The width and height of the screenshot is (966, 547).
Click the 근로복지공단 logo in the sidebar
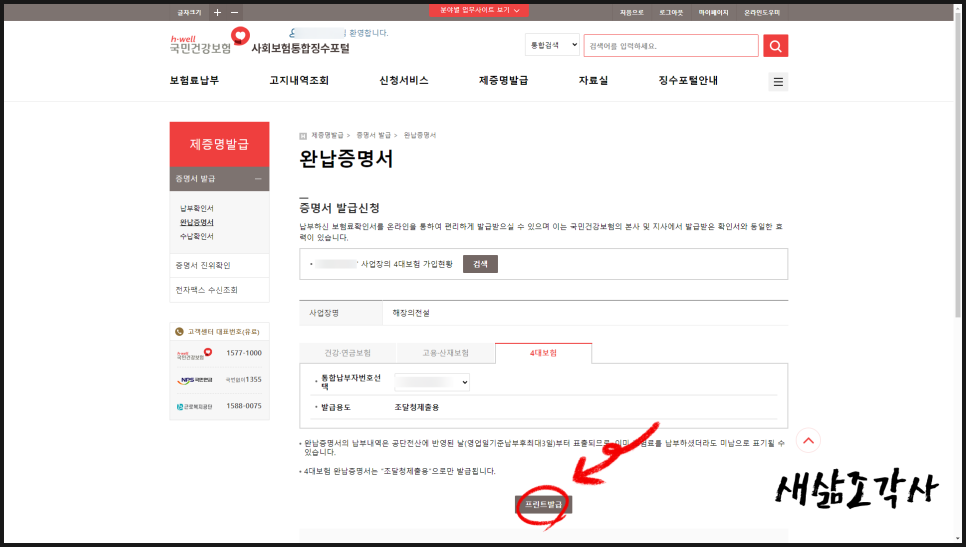(195, 407)
